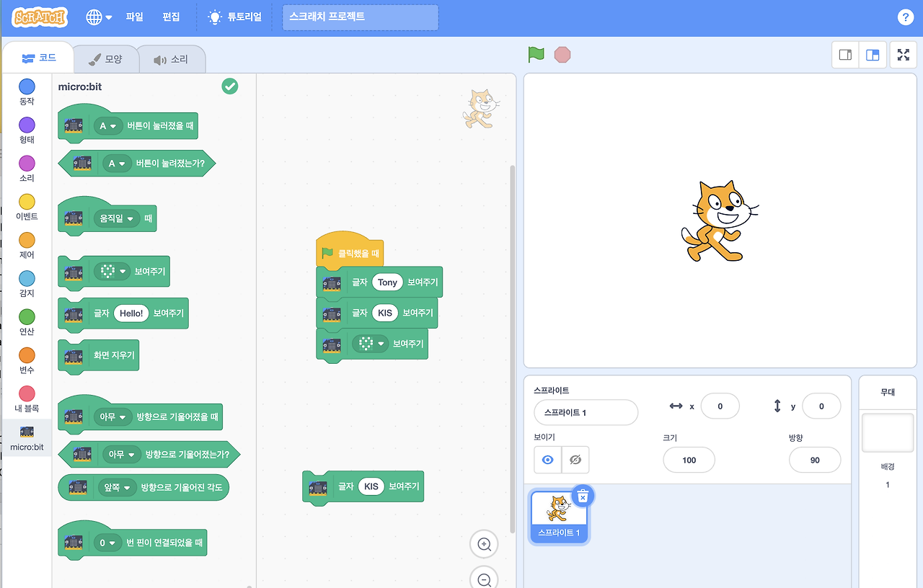Click the Hello! text field in palette
The image size is (923, 588).
131,313
